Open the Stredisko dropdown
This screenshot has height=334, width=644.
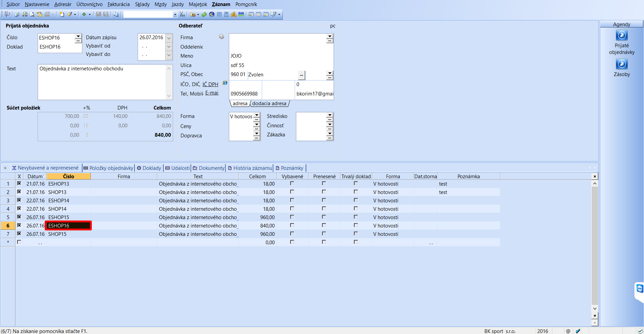[x=330, y=115]
